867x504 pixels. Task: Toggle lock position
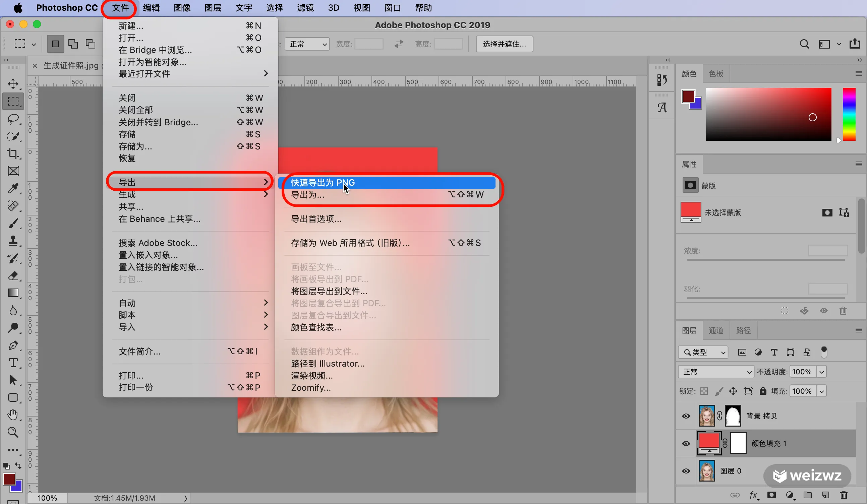pos(733,391)
